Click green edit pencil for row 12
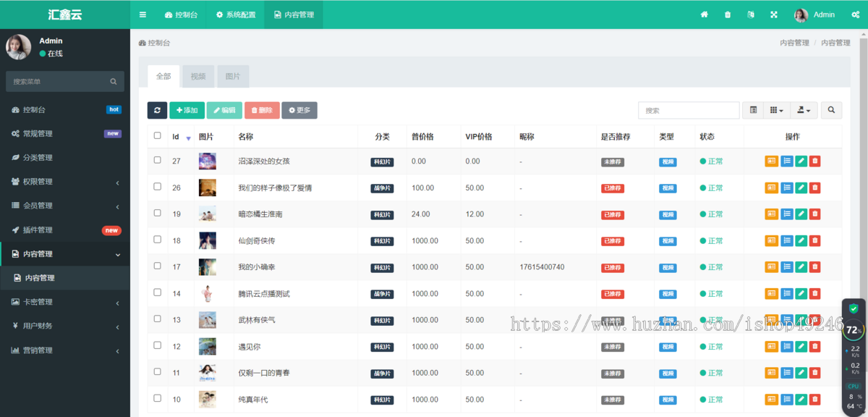The image size is (868, 417). (x=801, y=346)
